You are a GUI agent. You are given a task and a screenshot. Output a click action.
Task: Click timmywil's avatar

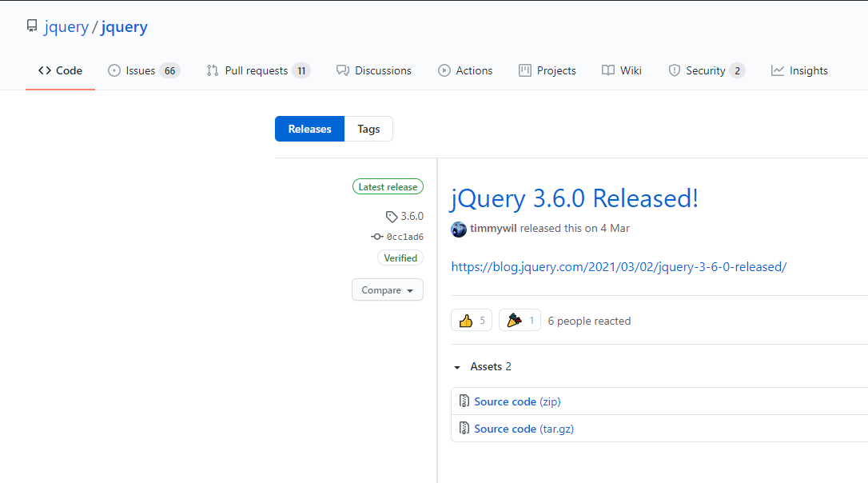[x=459, y=229]
